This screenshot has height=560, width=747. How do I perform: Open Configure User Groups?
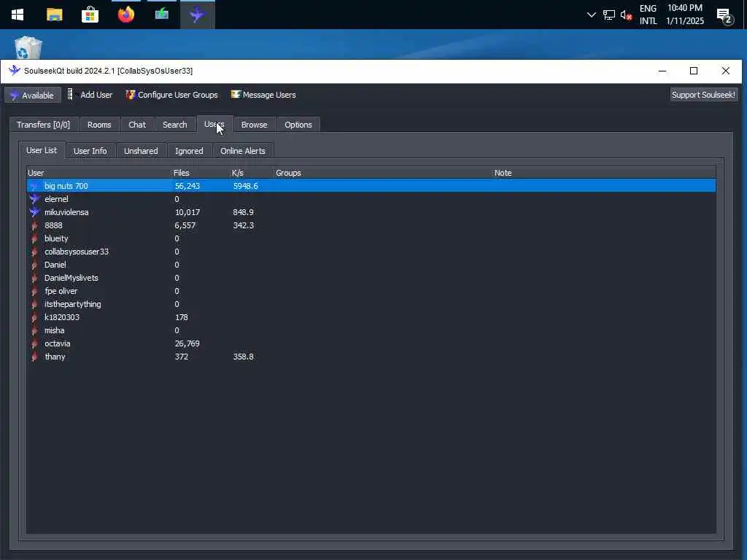point(172,95)
